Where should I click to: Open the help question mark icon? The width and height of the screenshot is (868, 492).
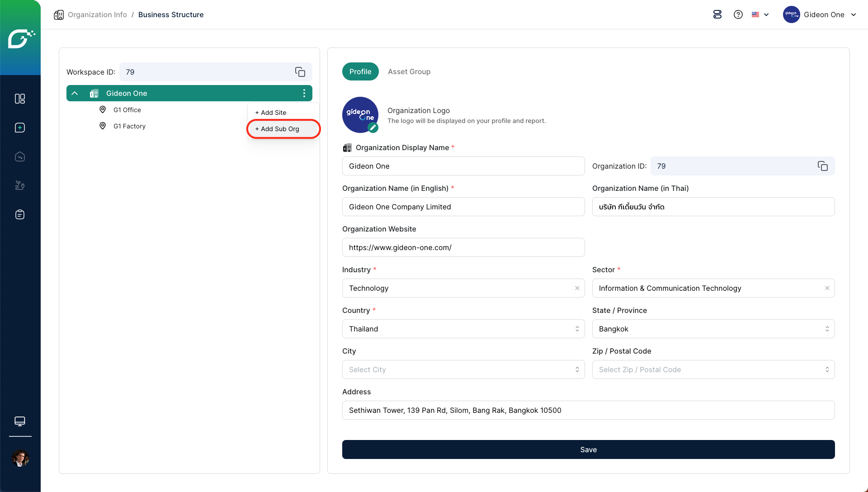(x=738, y=14)
